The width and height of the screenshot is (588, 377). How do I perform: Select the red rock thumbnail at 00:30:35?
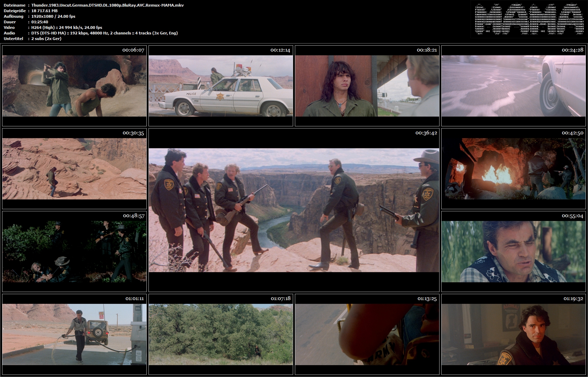pos(74,168)
